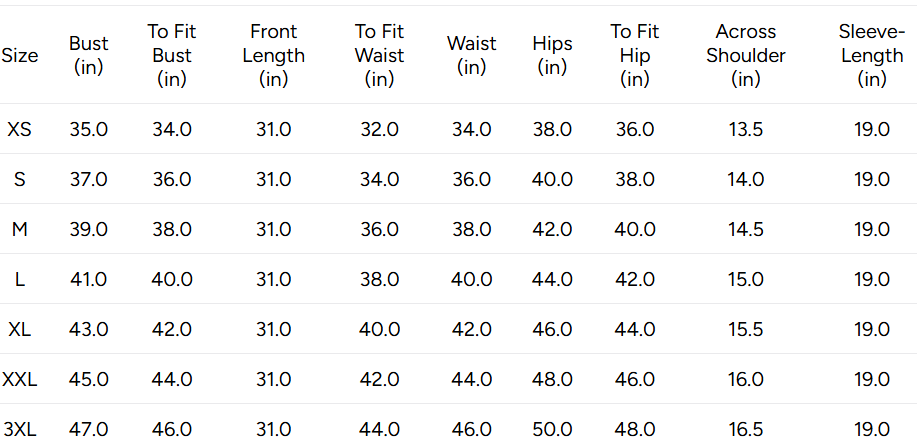Click the To Fit Waist (in) header
917x447 pixels.
380,56
